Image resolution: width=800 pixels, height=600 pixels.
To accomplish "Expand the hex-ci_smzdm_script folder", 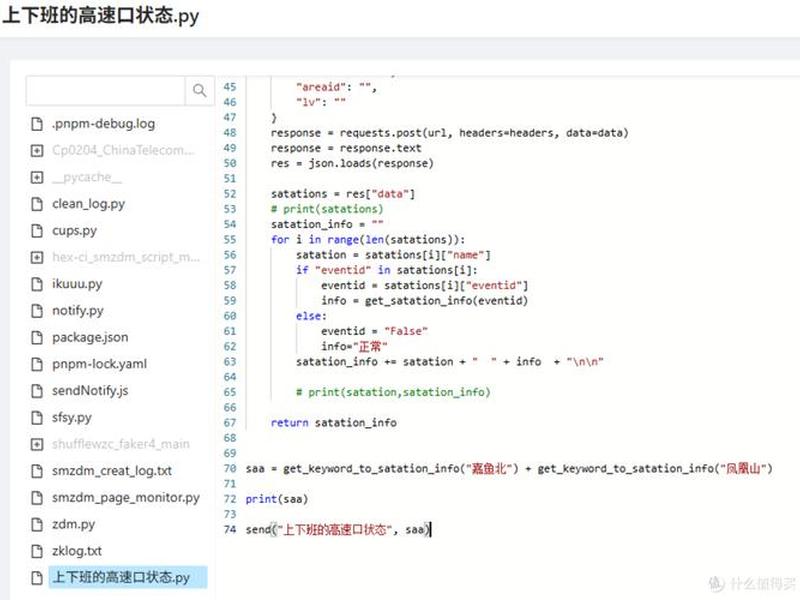I will [37, 257].
